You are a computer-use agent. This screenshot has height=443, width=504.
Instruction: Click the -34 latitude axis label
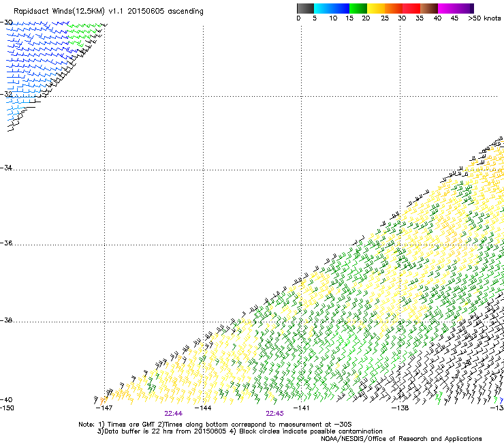click(6, 168)
